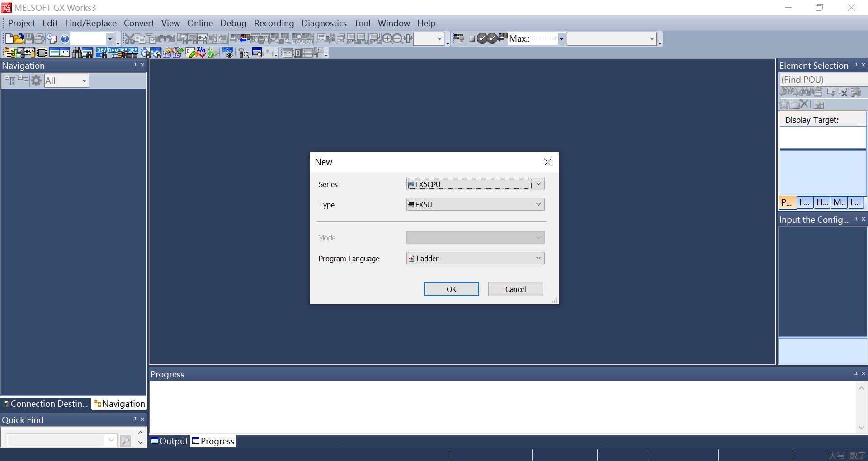
Task: Click the Find POU search field
Action: [x=823, y=80]
